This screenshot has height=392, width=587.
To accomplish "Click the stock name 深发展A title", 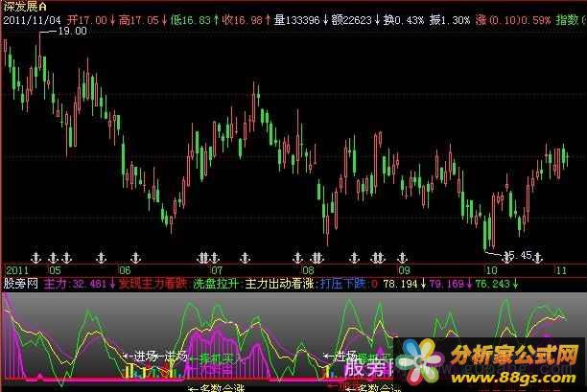I will point(25,7).
